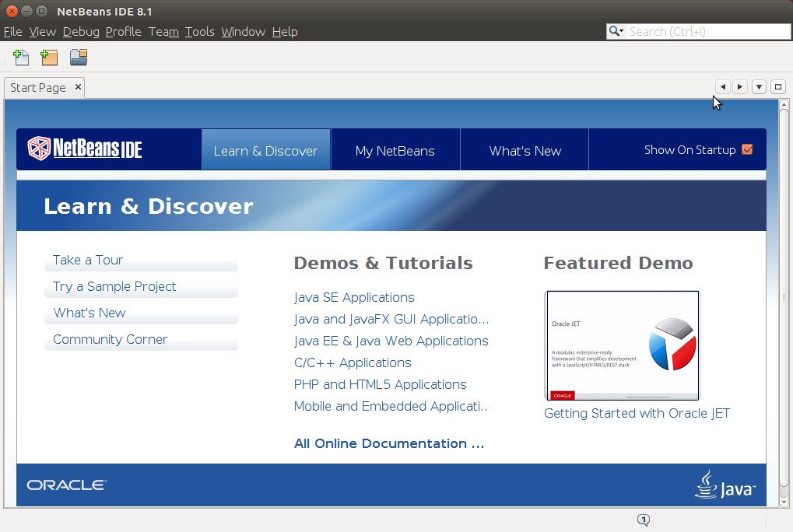This screenshot has height=532, width=793.
Task: Click the scrollbar up arrow
Action: 784,104
